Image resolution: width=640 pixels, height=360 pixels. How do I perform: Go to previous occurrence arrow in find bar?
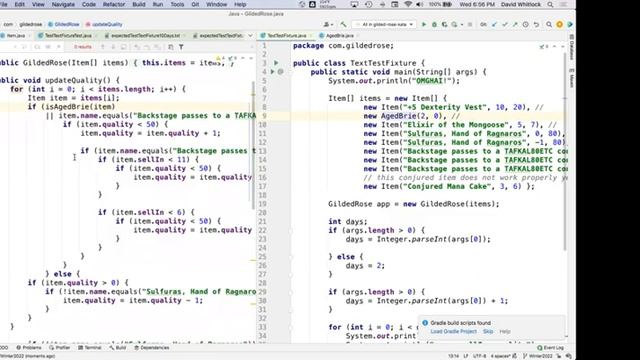(x=103, y=47)
